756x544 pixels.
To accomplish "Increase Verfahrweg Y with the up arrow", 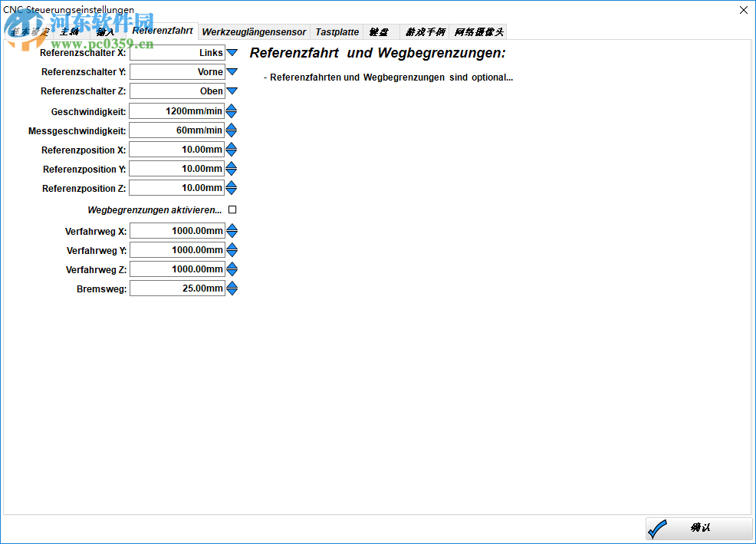I will click(x=232, y=246).
